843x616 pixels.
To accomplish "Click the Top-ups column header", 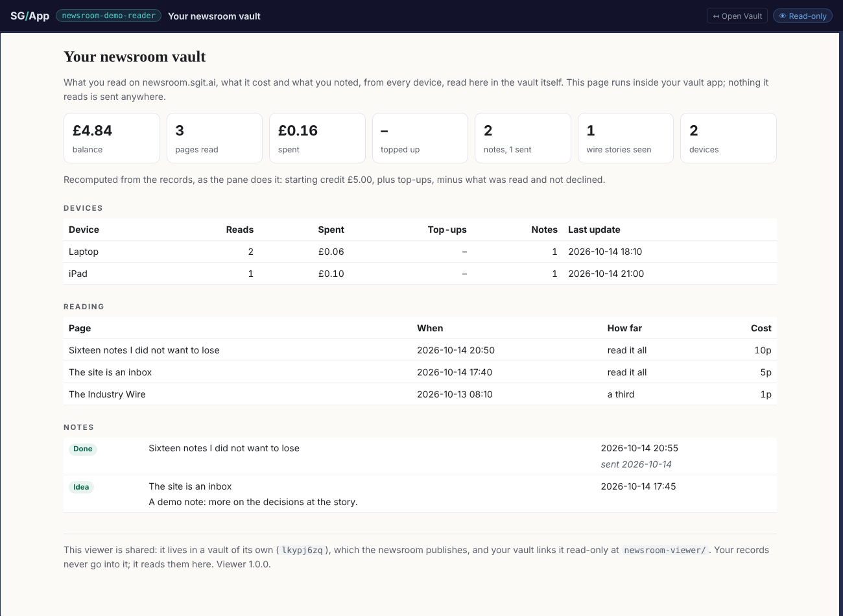I will click(447, 230).
